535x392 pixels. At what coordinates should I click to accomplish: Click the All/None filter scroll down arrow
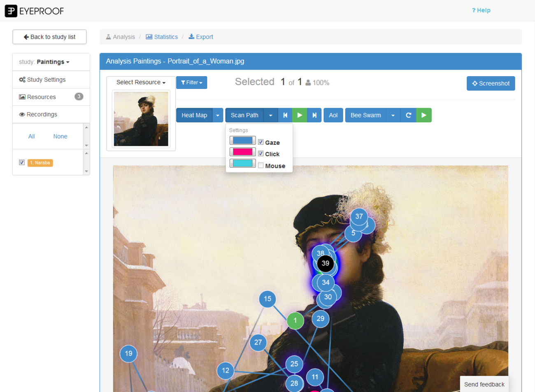point(86,145)
